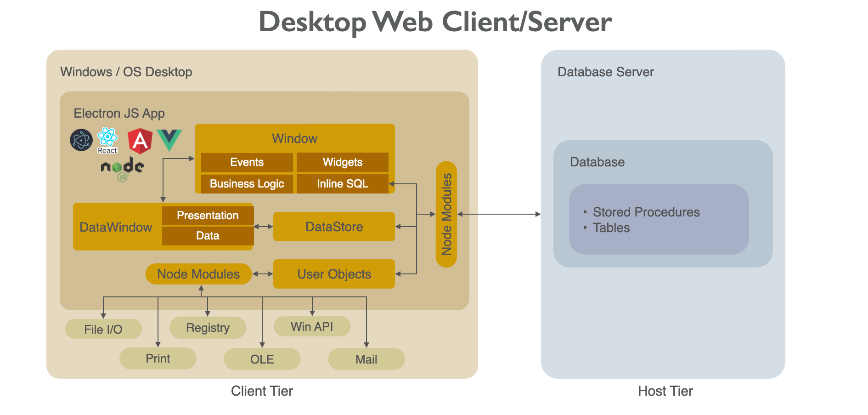Expand the Database Server container

click(605, 72)
